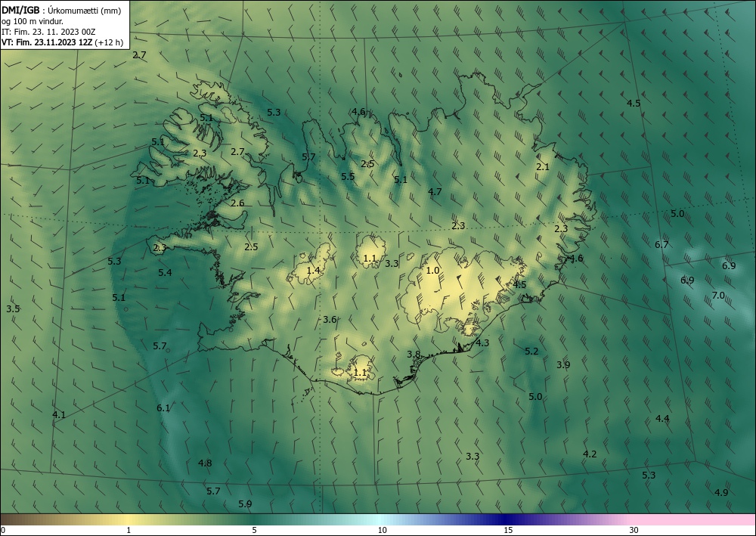
Task: Click the glacier value "1.0"
Action: (433, 271)
